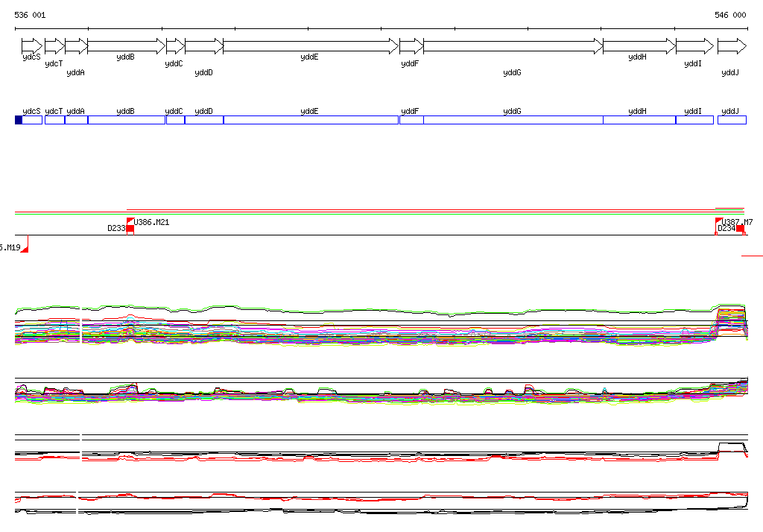Click the D233 red marker
The width and height of the screenshot is (763, 532).
[130, 229]
